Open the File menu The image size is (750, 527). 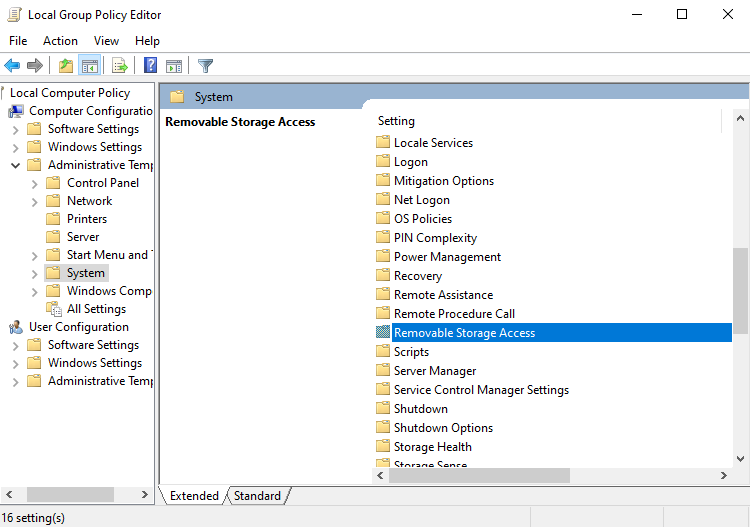[18, 41]
